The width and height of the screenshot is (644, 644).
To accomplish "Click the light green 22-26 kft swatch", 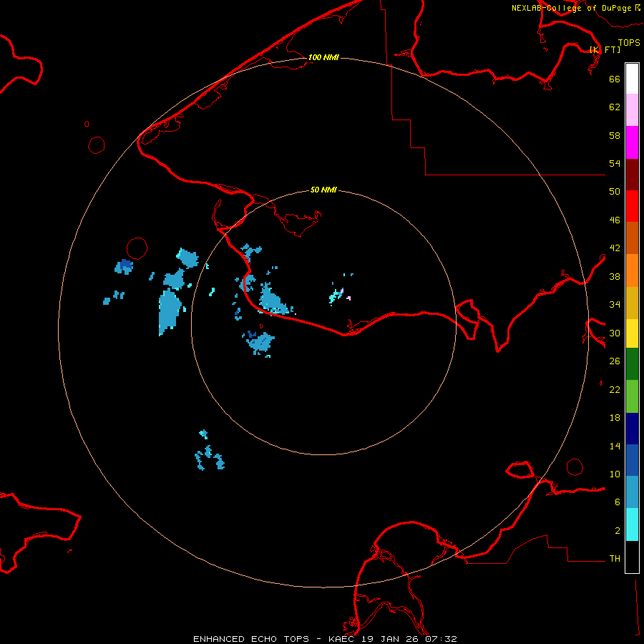I will tap(632, 396).
